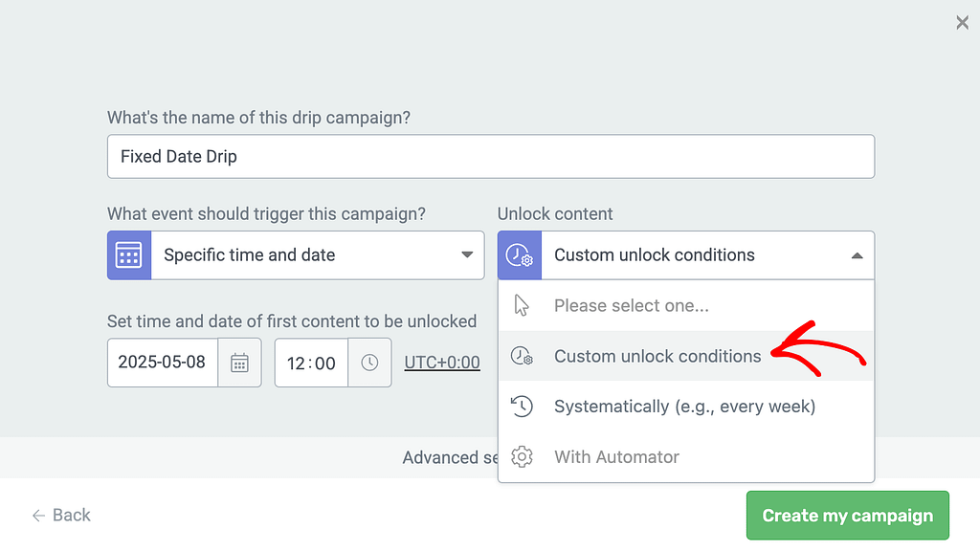Click the gear icon next to With Automator
Image resolution: width=980 pixels, height=551 pixels.
522,456
